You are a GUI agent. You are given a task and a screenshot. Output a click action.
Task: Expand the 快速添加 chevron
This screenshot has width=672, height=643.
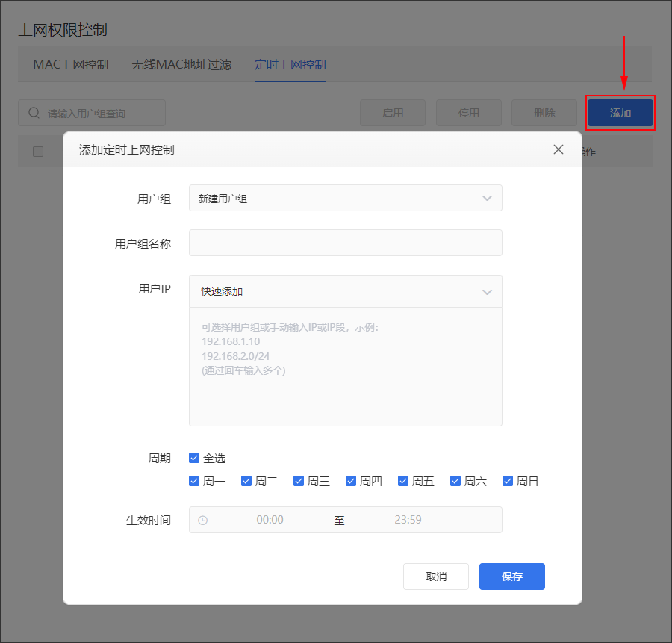[x=487, y=292]
